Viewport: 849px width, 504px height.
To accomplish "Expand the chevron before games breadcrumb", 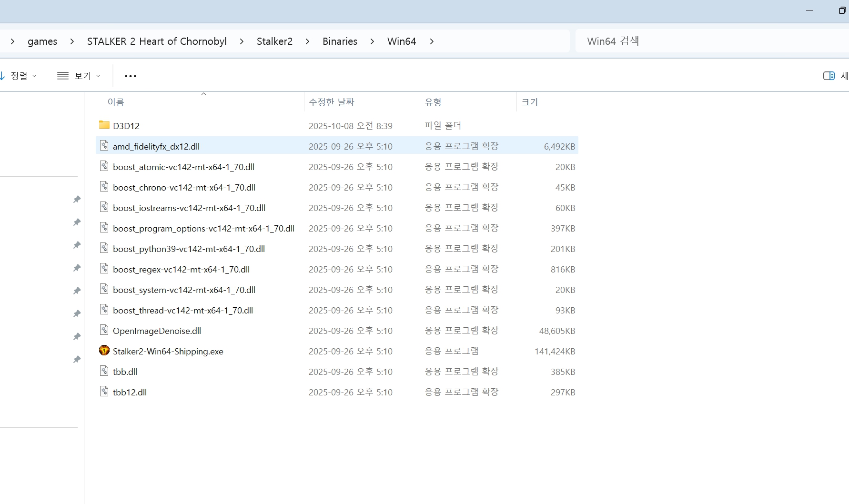I will click(12, 41).
